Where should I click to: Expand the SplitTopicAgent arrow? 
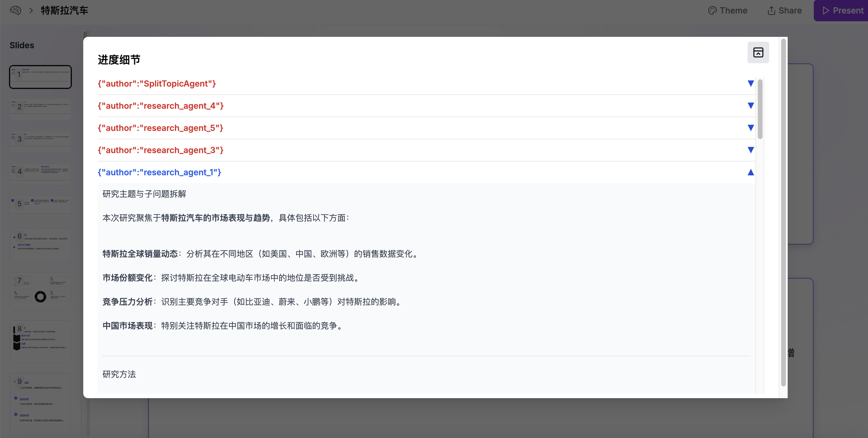tap(750, 83)
